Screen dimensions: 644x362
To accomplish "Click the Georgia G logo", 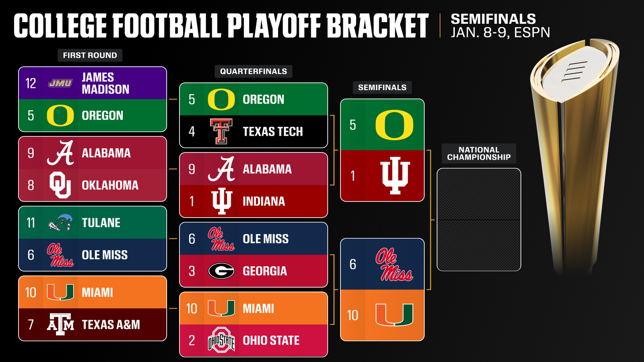I will pyautogui.click(x=221, y=271).
